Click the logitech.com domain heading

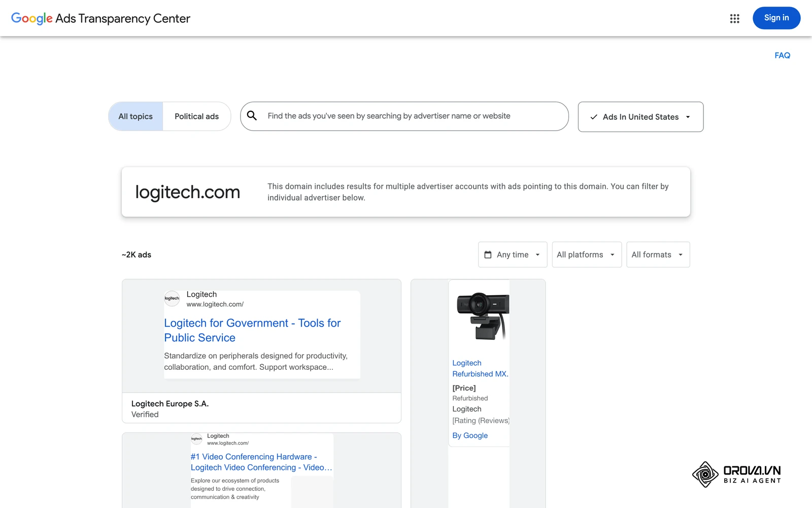(x=188, y=192)
